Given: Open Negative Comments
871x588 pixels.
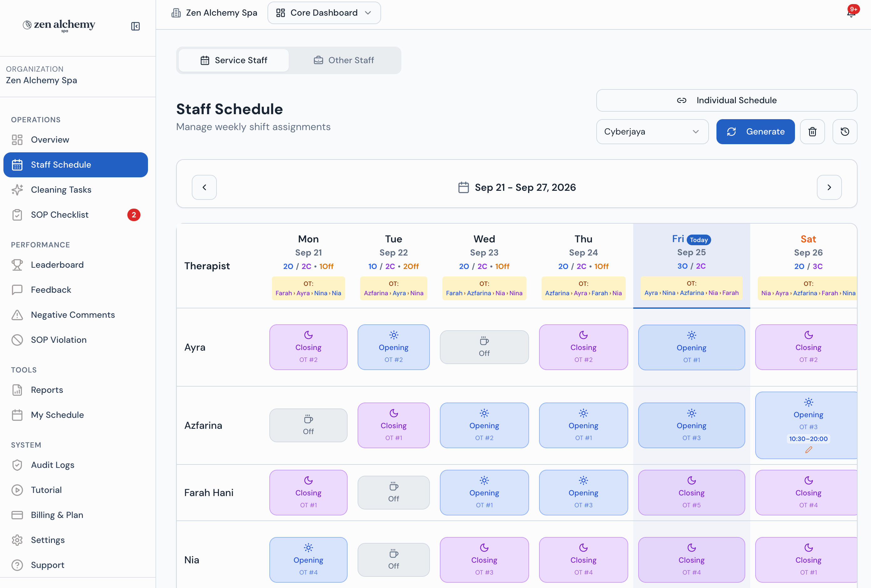Looking at the screenshot, I should tap(76, 315).
